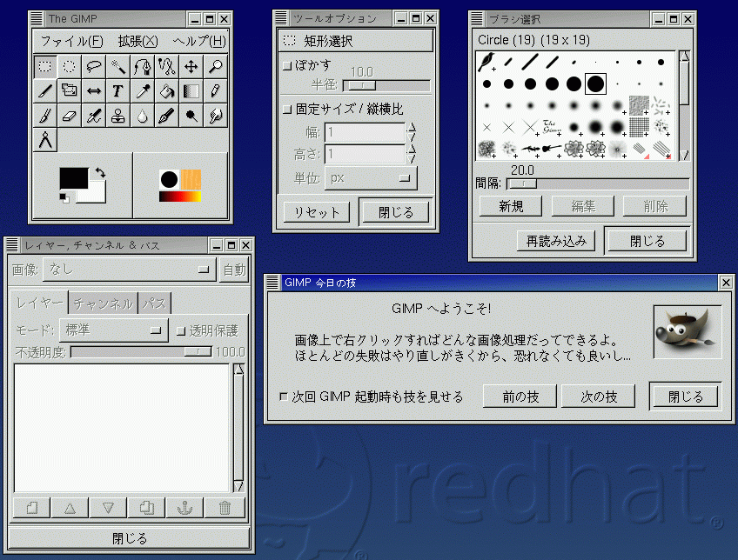The width and height of the screenshot is (738, 560).
Task: Show 前の技 previous tip
Action: pyautogui.click(x=520, y=397)
